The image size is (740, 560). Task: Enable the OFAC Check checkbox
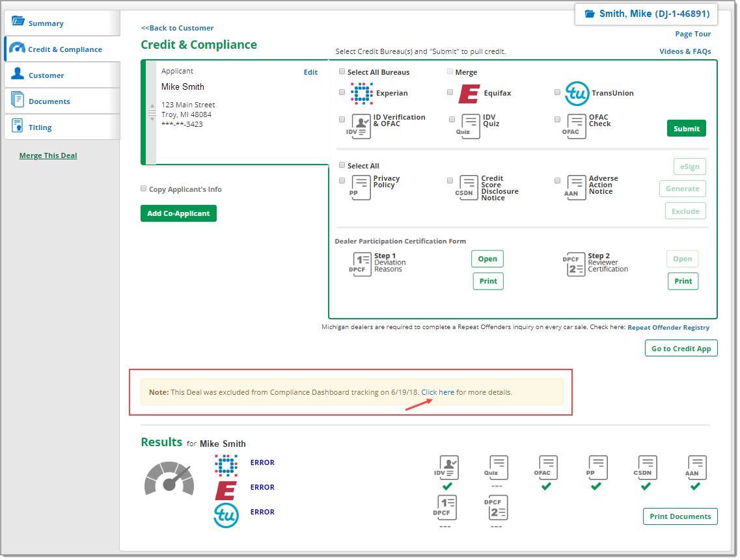click(557, 120)
